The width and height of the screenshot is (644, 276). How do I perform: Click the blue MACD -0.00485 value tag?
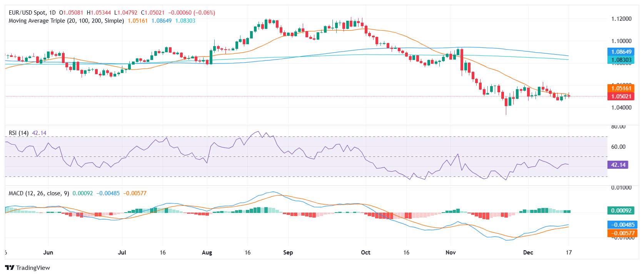tap(621, 225)
